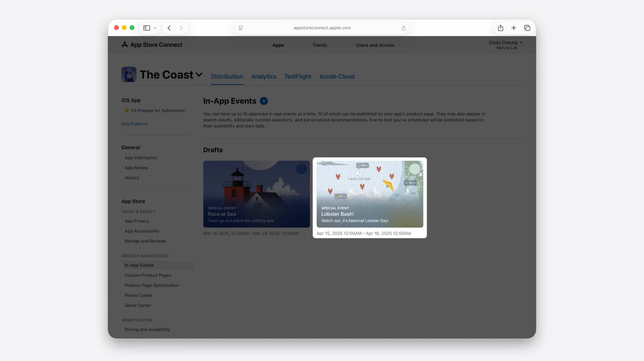Toggle the Safari sidebar icon
Screen dimensions: 644x361
point(147,28)
